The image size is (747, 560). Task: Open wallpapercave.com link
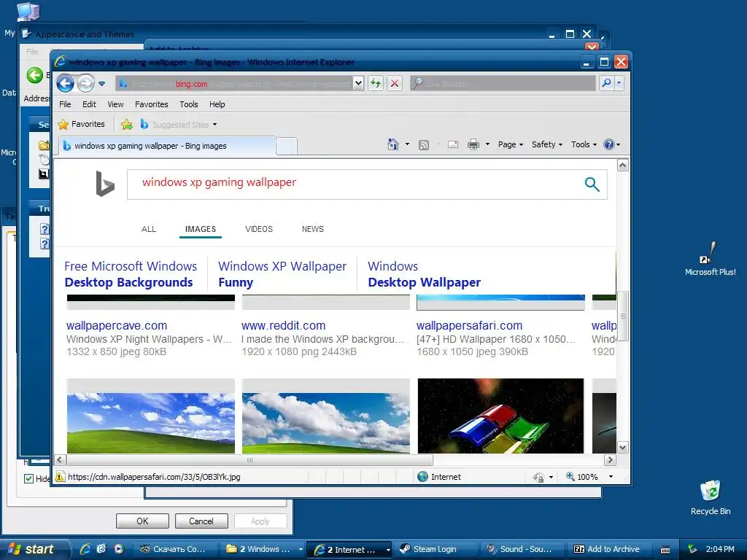click(x=117, y=326)
